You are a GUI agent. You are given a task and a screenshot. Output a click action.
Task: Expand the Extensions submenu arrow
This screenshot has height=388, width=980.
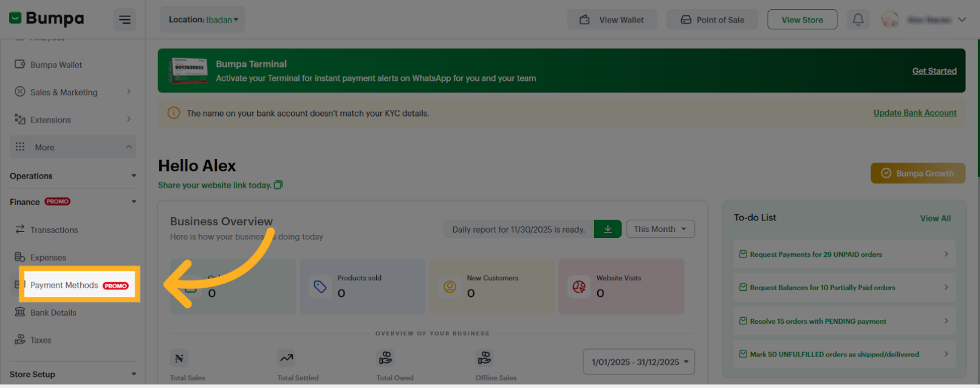(129, 119)
